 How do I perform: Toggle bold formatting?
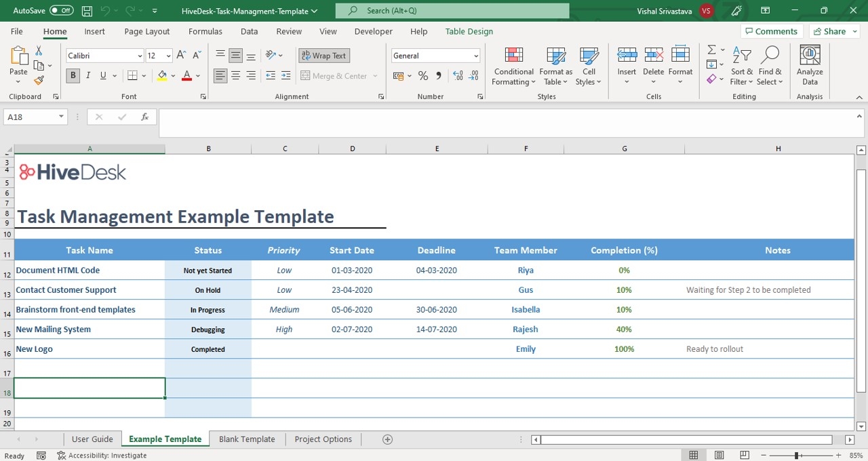pos(73,75)
